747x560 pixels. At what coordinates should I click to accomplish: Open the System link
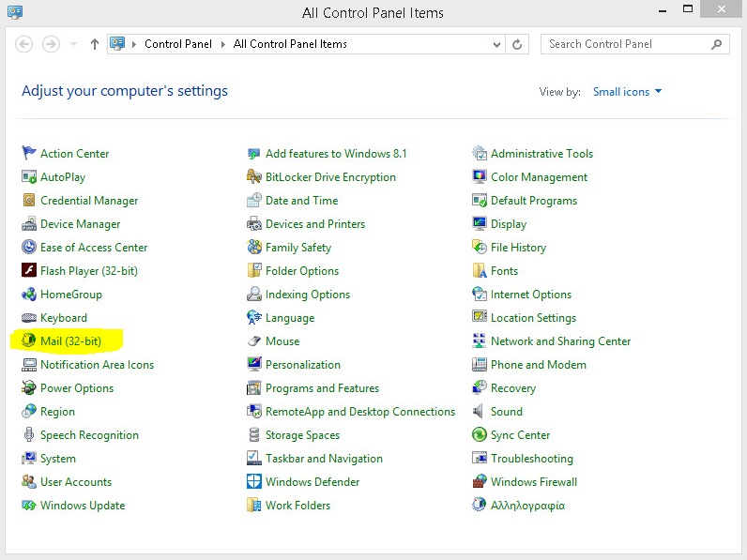(x=58, y=458)
